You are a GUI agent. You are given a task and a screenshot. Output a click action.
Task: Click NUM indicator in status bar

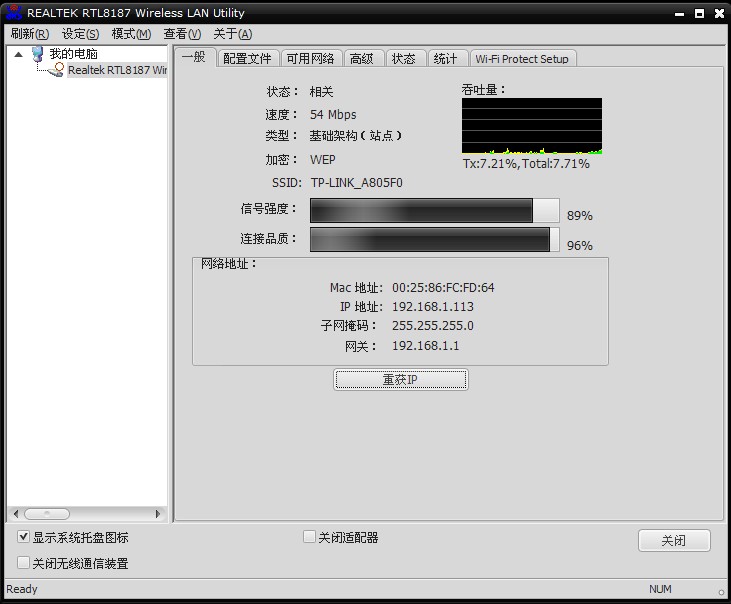(x=660, y=589)
